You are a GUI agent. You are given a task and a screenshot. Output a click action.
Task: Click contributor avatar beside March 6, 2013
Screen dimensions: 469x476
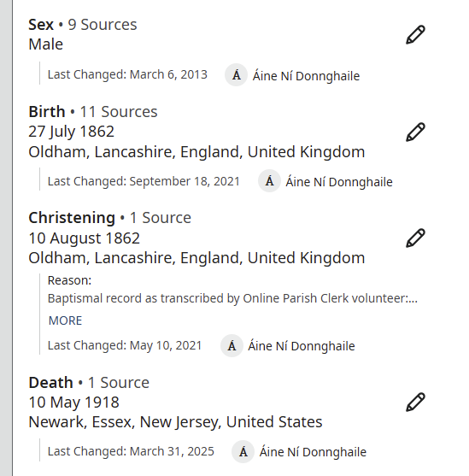[x=236, y=74]
